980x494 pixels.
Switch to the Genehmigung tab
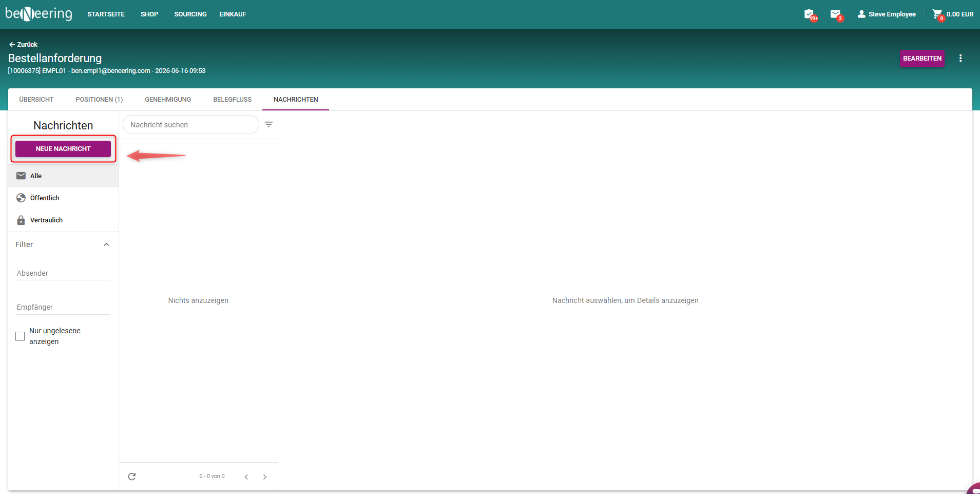(168, 100)
